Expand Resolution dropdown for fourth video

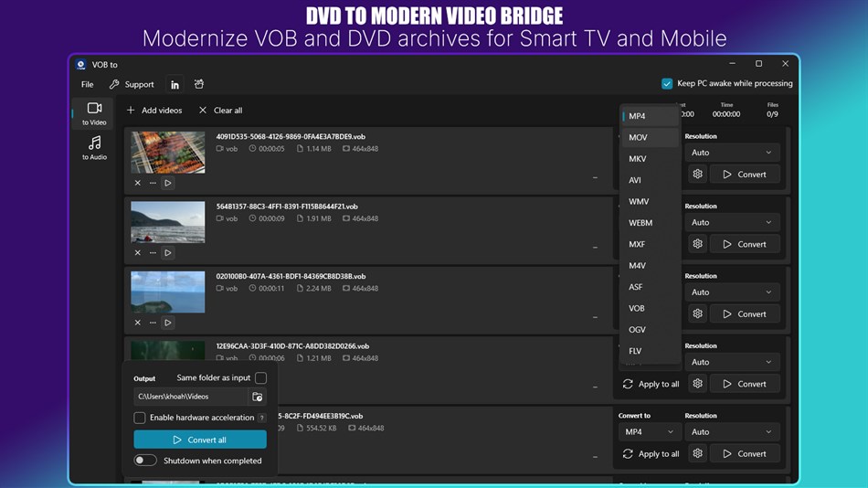point(732,362)
